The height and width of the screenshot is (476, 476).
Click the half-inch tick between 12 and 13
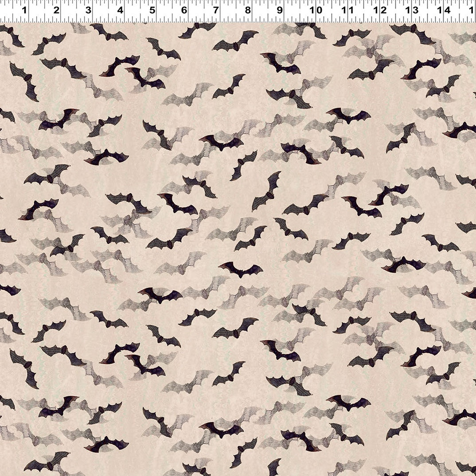396,18
